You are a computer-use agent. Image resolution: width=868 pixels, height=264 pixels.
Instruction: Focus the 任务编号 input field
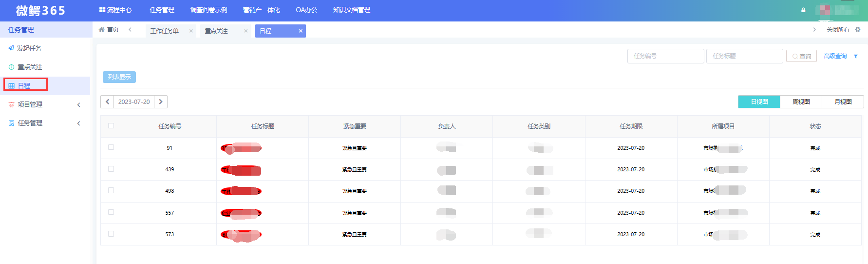[665, 56]
